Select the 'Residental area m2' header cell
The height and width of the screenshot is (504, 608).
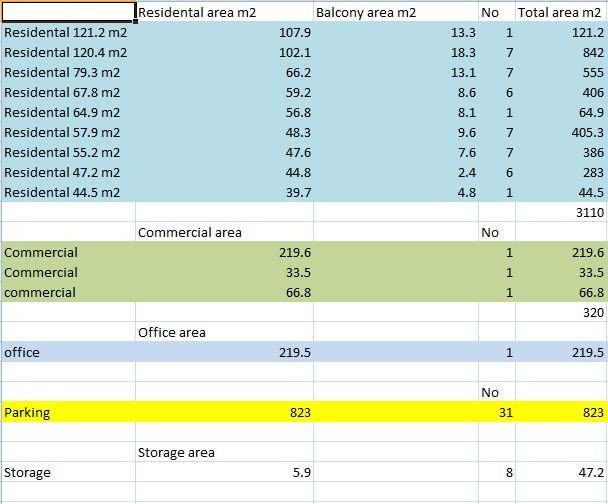click(x=225, y=12)
